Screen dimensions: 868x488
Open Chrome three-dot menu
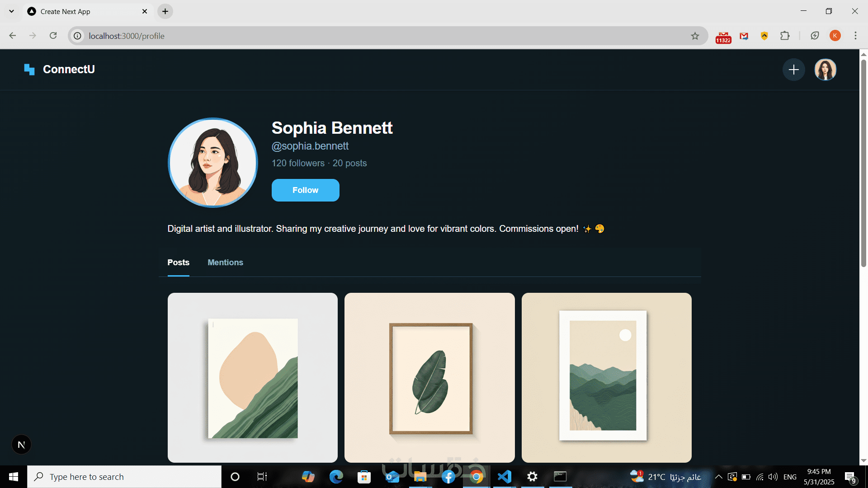click(x=855, y=36)
